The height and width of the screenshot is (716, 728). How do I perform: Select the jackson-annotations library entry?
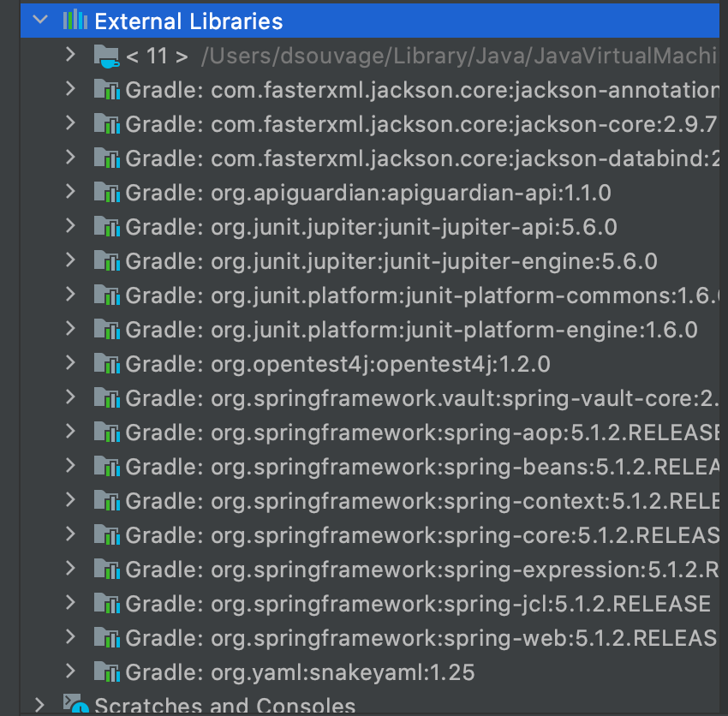385,89
